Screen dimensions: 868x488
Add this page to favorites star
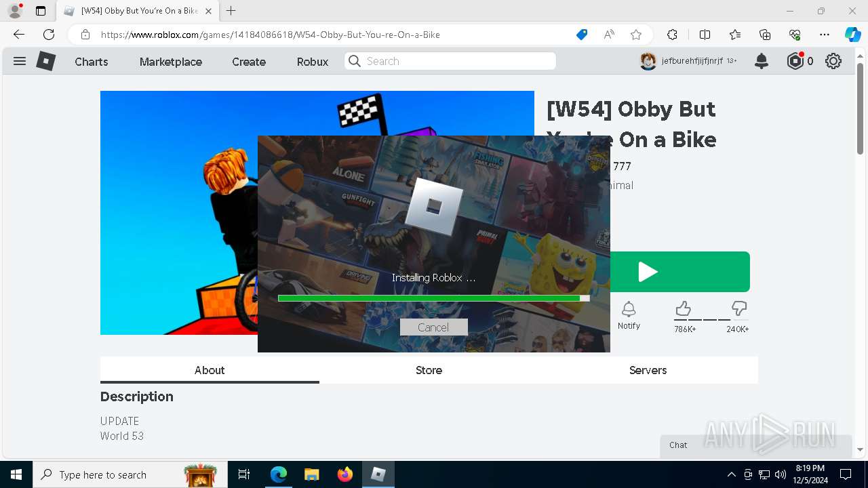pyautogui.click(x=636, y=35)
